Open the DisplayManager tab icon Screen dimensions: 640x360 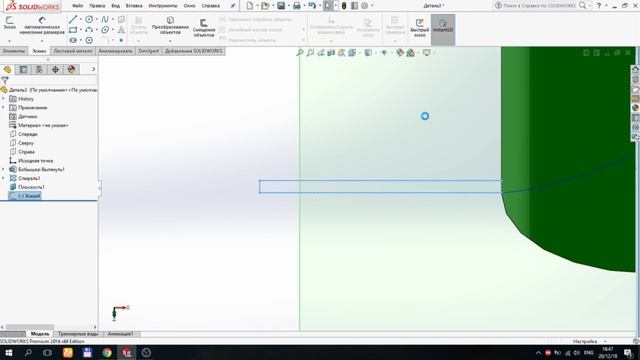71,69
